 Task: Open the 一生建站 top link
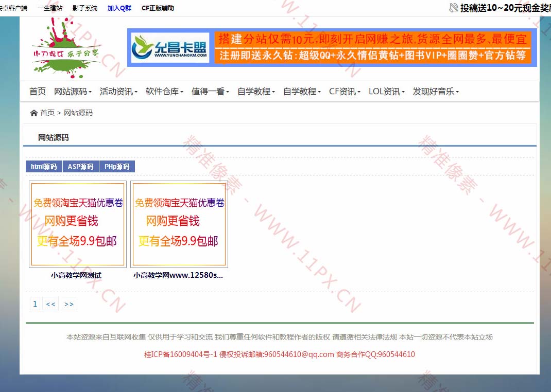[50, 8]
